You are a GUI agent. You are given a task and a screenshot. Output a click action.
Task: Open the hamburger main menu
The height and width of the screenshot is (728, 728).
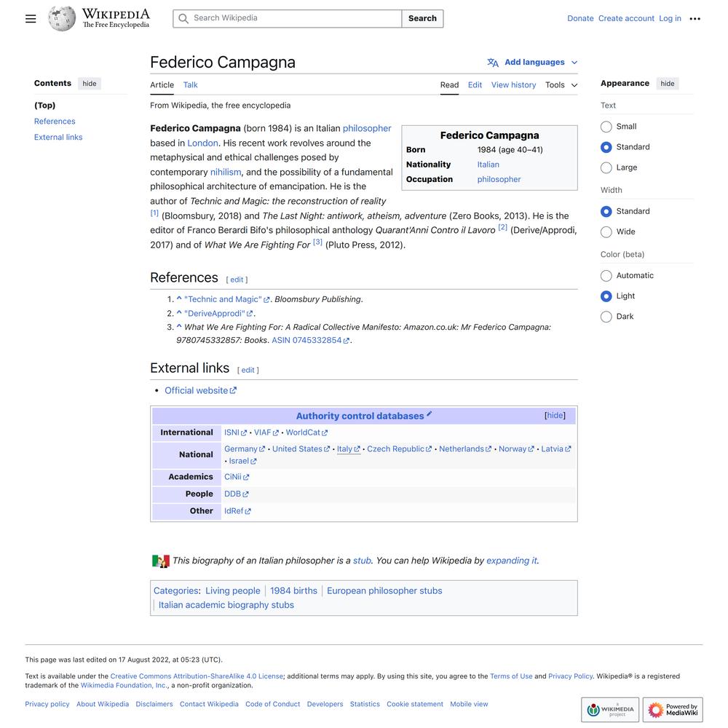click(x=31, y=19)
